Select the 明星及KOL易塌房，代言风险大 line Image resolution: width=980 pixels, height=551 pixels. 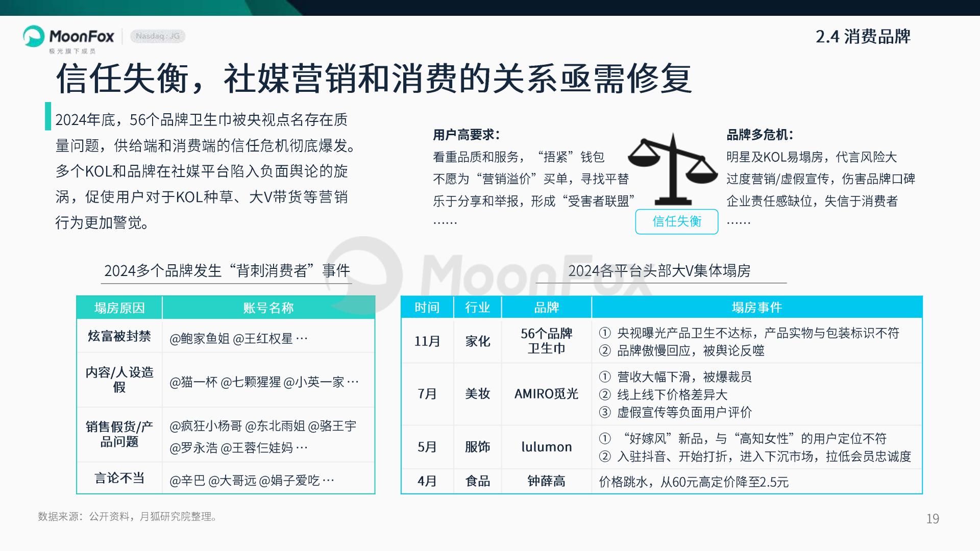[812, 157]
